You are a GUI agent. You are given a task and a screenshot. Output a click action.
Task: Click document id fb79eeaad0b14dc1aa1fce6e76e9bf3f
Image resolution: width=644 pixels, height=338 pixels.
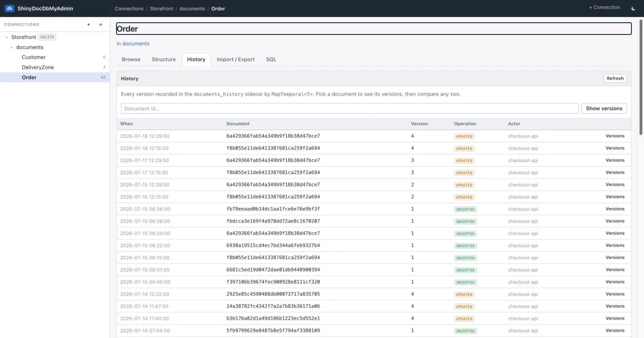coord(273,209)
